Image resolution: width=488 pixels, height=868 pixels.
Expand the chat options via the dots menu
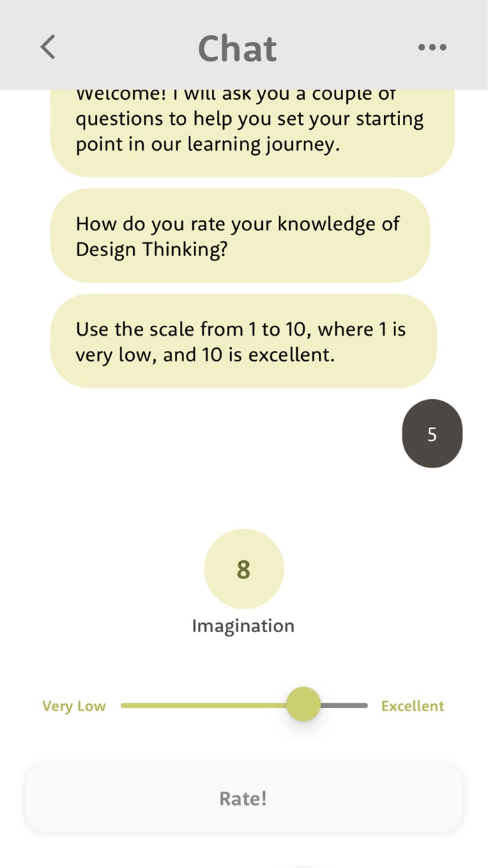coord(432,47)
